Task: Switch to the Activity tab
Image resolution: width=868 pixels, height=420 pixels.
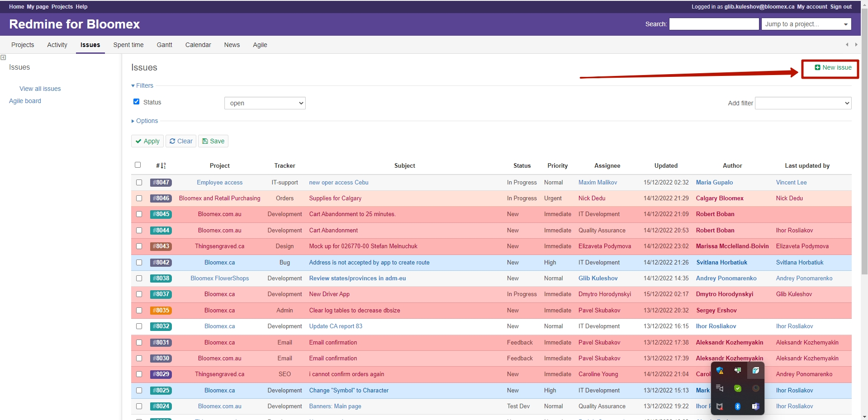Action: pos(57,45)
